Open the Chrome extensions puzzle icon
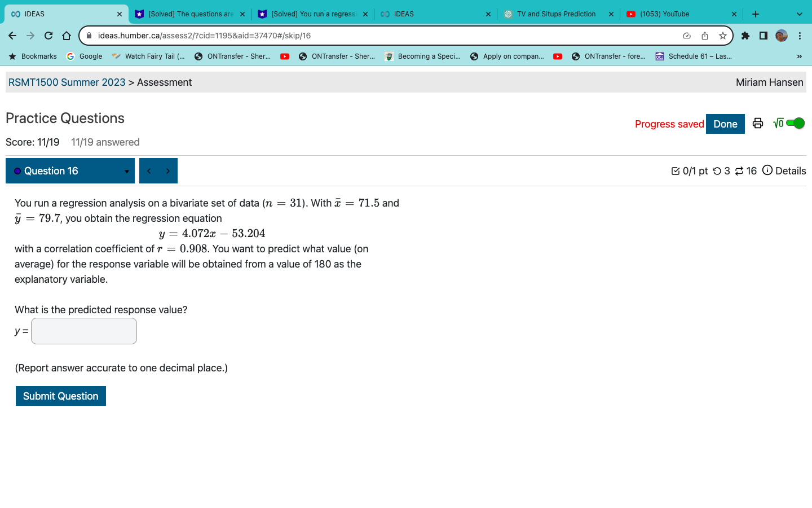The width and height of the screenshot is (812, 508). [745, 35]
